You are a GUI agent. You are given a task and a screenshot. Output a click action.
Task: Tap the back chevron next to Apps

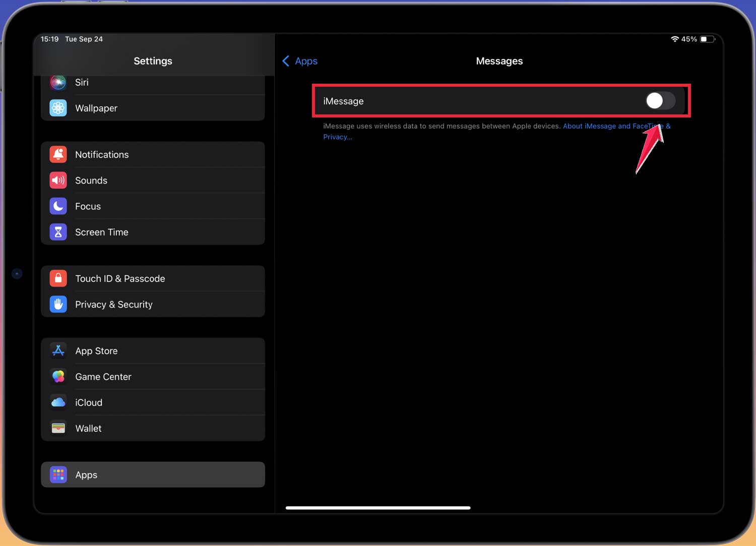tap(286, 61)
